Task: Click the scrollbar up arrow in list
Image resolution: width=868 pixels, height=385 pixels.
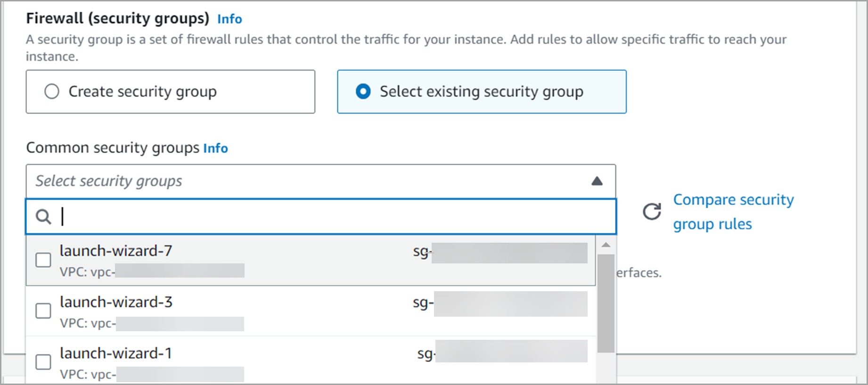Action: [606, 245]
